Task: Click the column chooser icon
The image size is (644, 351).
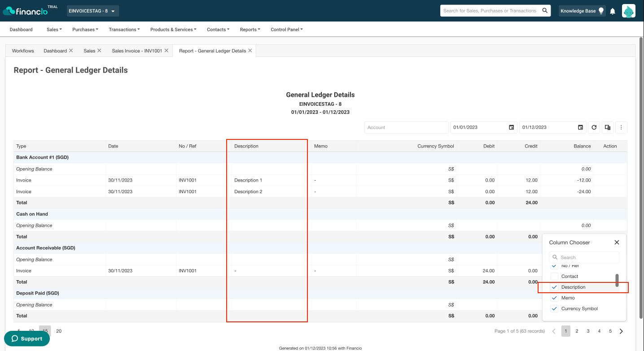Action: (607, 127)
